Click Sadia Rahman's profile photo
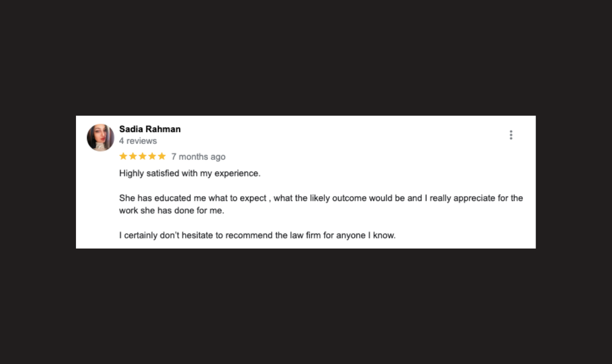The height and width of the screenshot is (364, 612). click(x=100, y=137)
